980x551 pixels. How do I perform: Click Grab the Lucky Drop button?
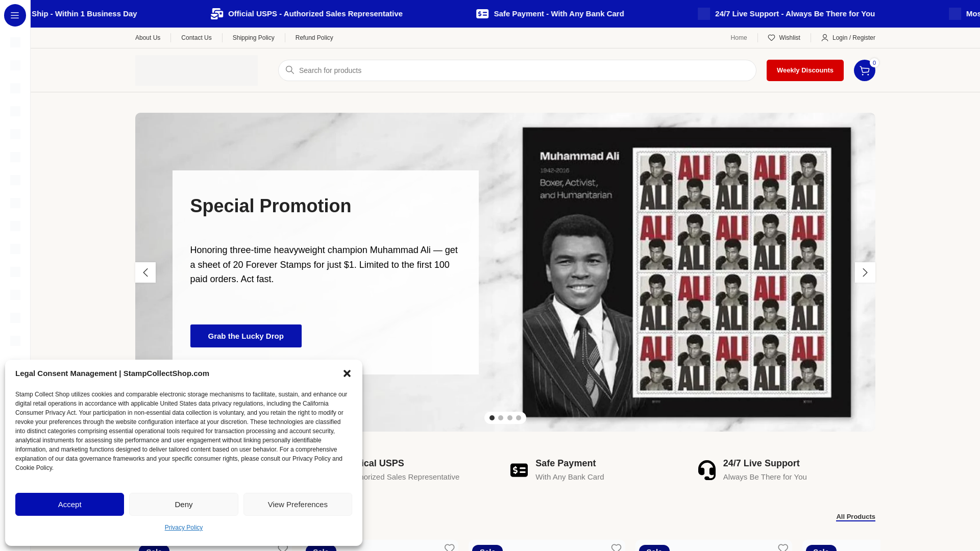246,336
